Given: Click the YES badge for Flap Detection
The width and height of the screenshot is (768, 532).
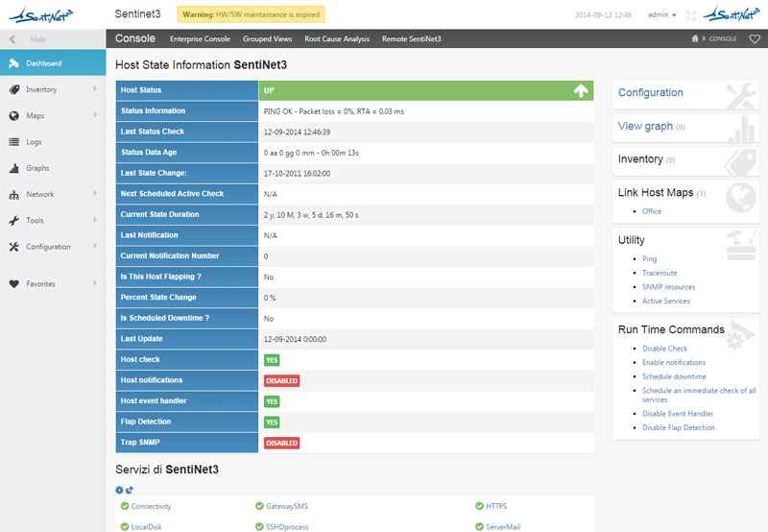Looking at the screenshot, I should 272,423.
